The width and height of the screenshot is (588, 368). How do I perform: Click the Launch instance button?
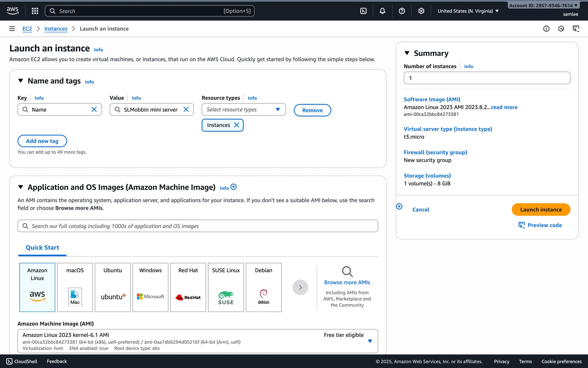pos(541,209)
